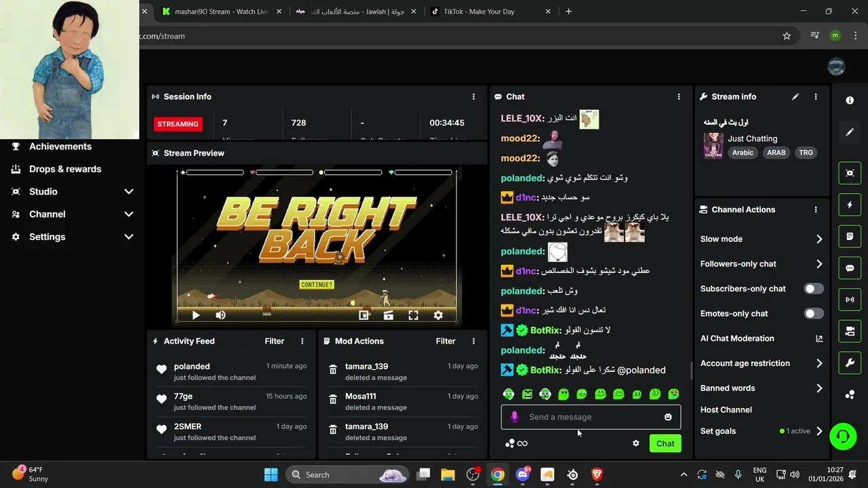Toggle Subscribers-only chat switch
This screenshot has width=868, height=488.
click(x=814, y=289)
